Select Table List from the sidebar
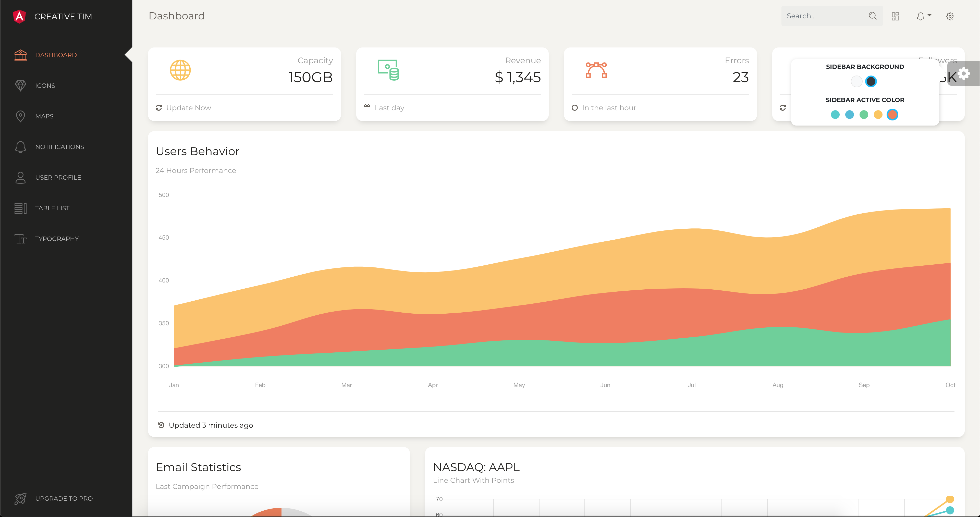This screenshot has height=517, width=980. (52, 208)
